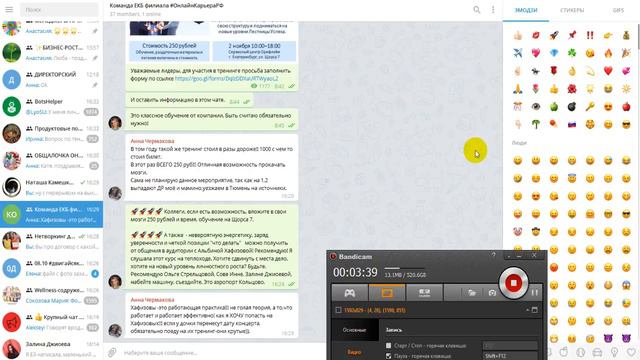Viewport: 640px width, 360px height.
Task: Insert the Russian flag emoji
Action: tap(572, 124)
